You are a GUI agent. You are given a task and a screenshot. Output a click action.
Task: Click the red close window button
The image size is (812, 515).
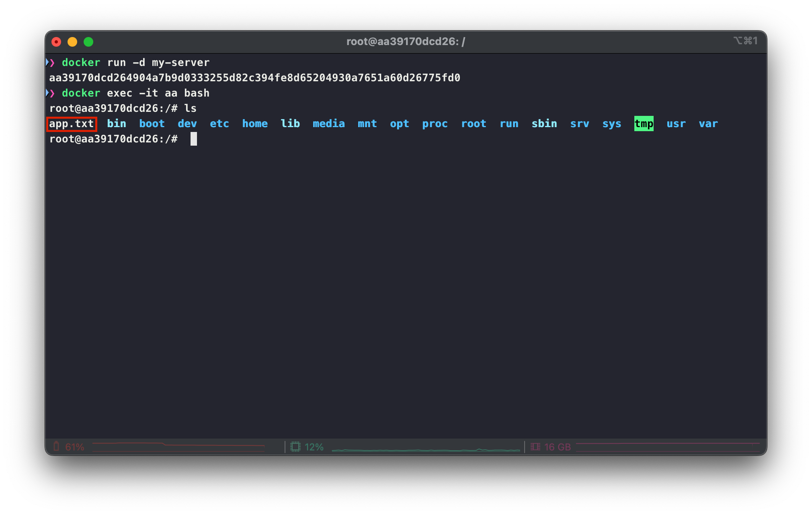56,42
